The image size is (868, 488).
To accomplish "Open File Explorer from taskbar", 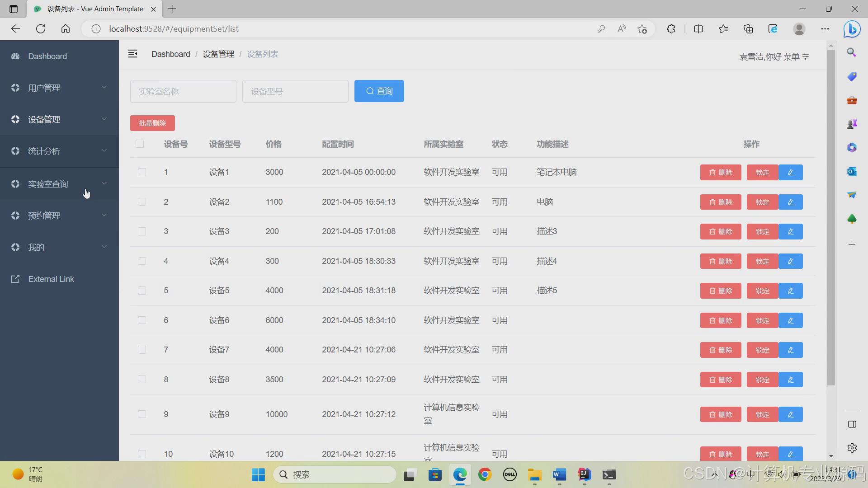I will 534,474.
